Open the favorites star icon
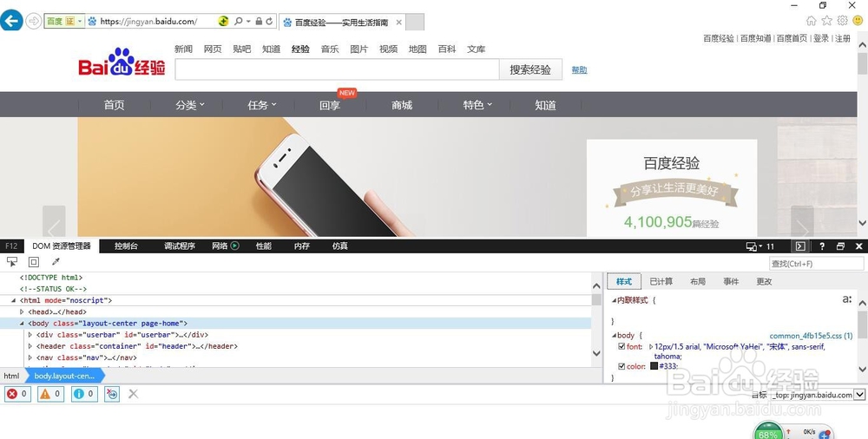Image resolution: width=868 pixels, height=439 pixels. pos(826,21)
